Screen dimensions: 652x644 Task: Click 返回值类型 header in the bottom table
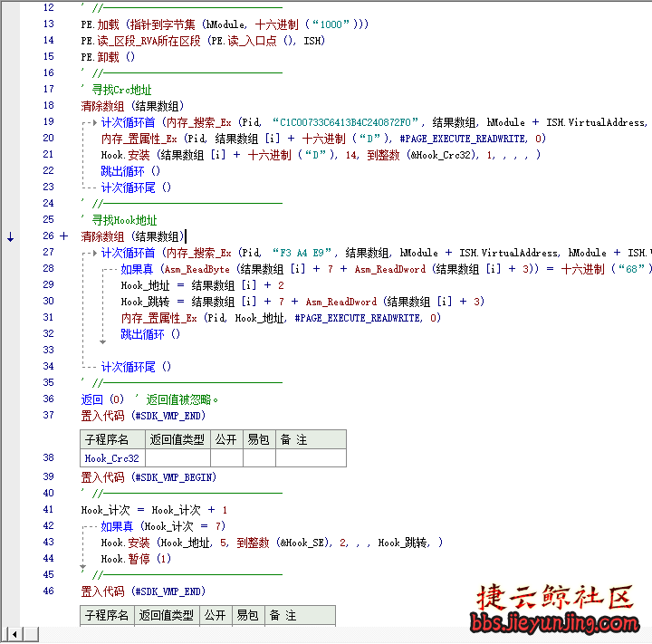[167, 615]
